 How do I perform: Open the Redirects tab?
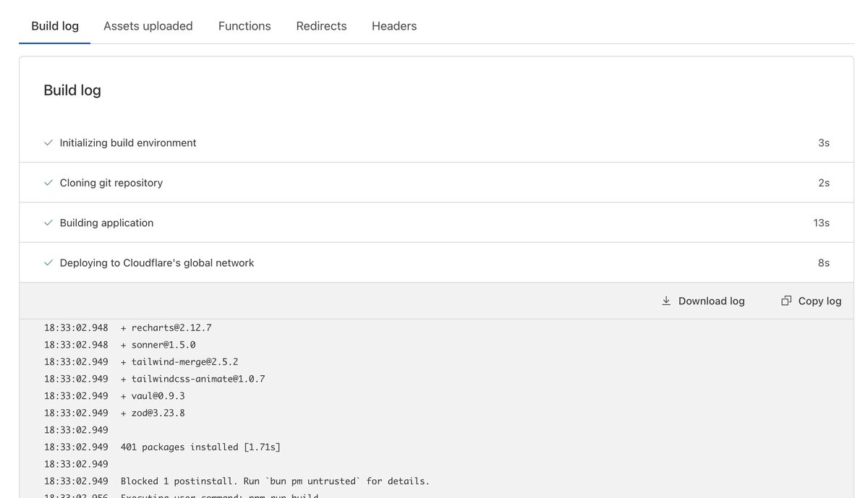point(321,26)
